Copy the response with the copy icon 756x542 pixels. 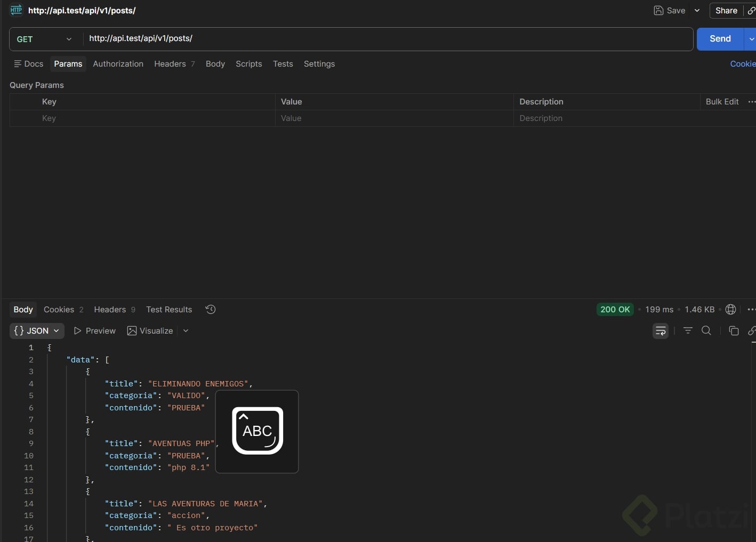coord(734,331)
